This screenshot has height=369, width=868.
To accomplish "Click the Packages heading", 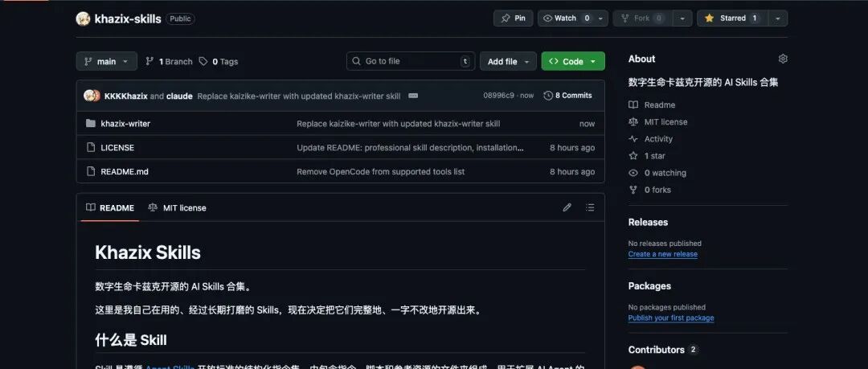I will (649, 286).
